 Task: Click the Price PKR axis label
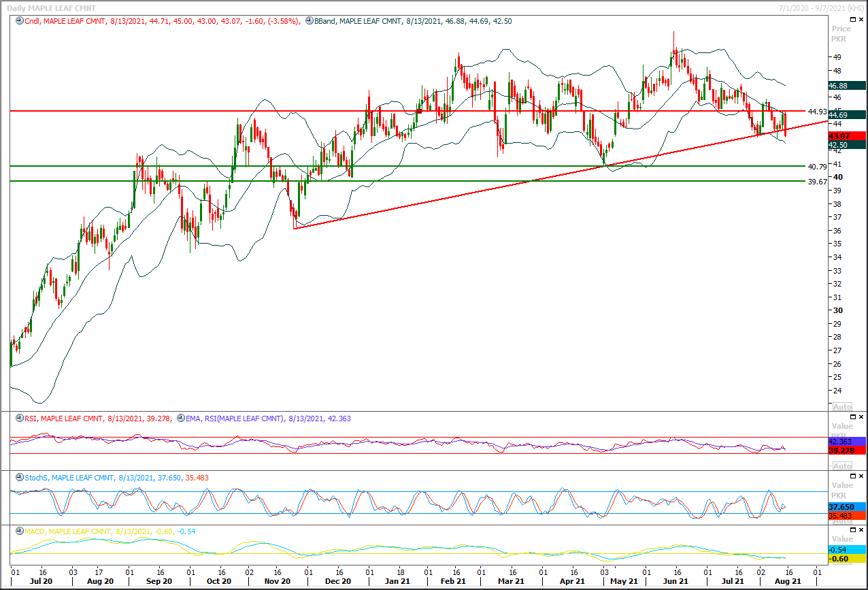(841, 34)
